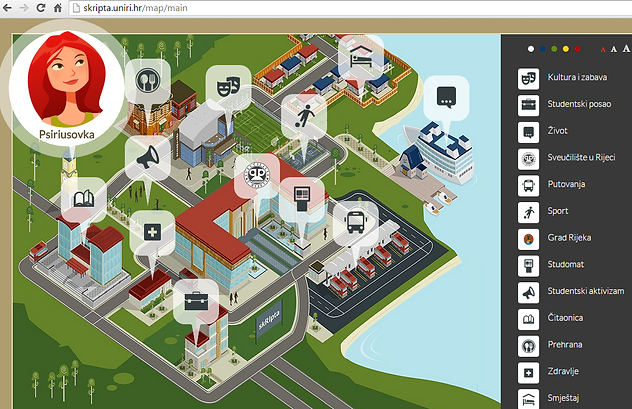Image resolution: width=632 pixels, height=409 pixels.
Task: Click the Sveučilište u Rijeci seal icon
Action: click(x=528, y=159)
